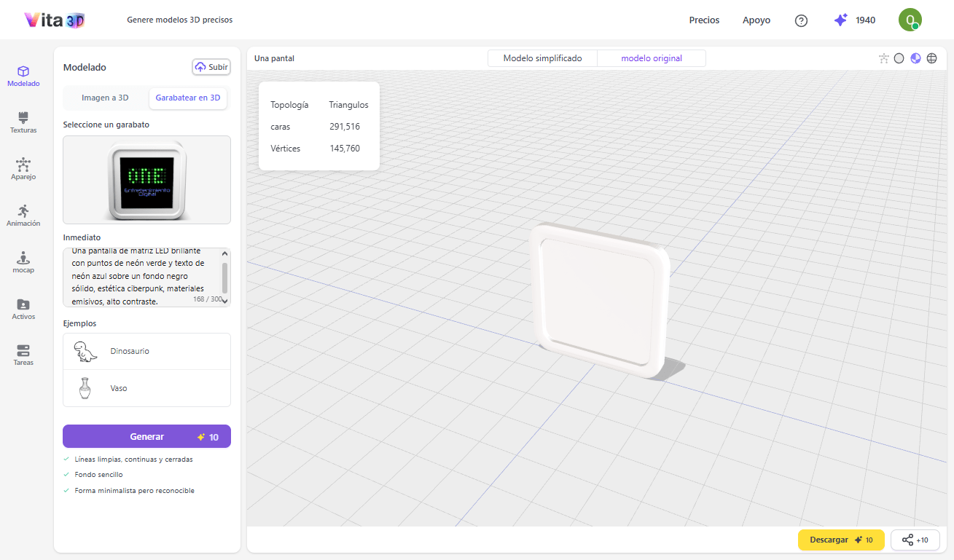The width and height of the screenshot is (954, 560).
Task: Click the Subir upload button
Action: [x=211, y=67]
